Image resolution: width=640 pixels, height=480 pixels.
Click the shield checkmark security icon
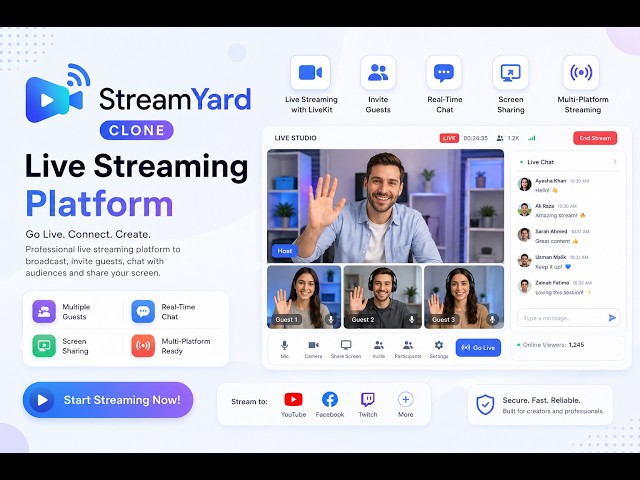[x=485, y=404]
